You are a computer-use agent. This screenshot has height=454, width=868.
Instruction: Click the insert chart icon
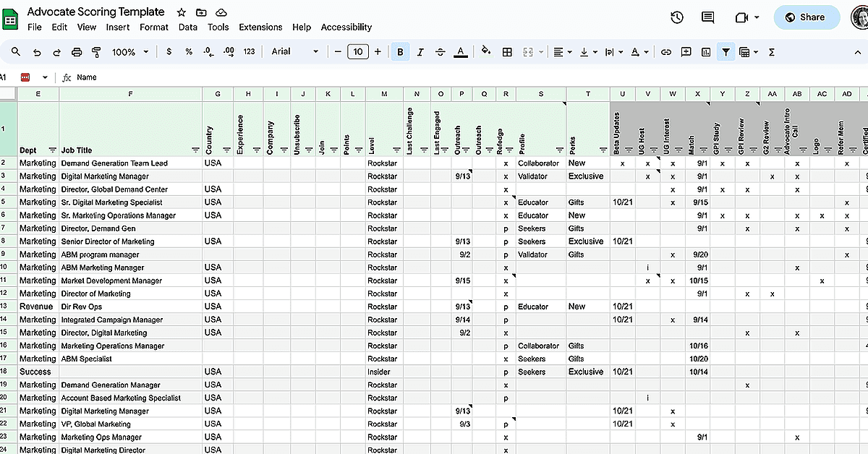click(x=705, y=52)
